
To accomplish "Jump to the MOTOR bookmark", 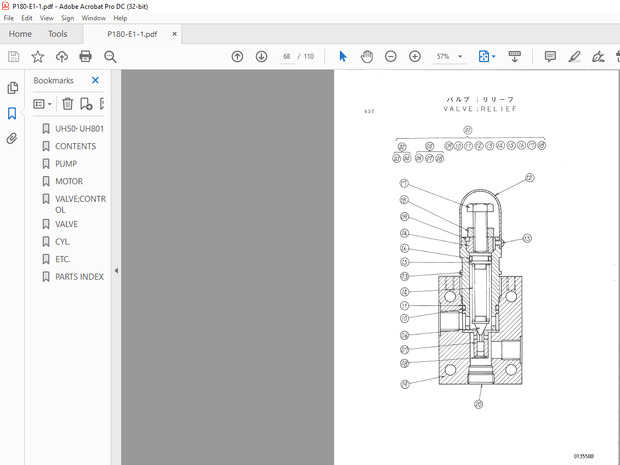I will 69,181.
